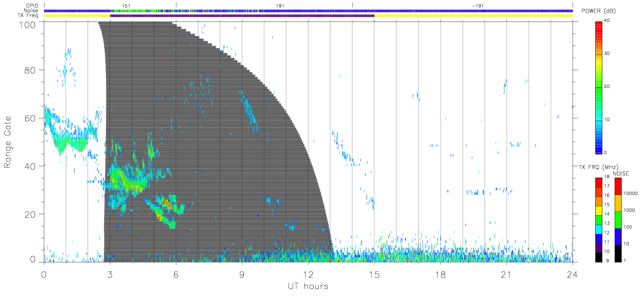This screenshot has width=644, height=297.
Task: Click the 10000 label on the NOISE scale
Action: (630, 193)
